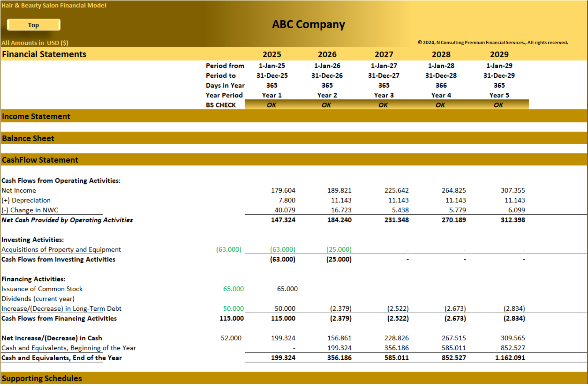Collapse the CashFlow Statement section header

click(x=294, y=160)
